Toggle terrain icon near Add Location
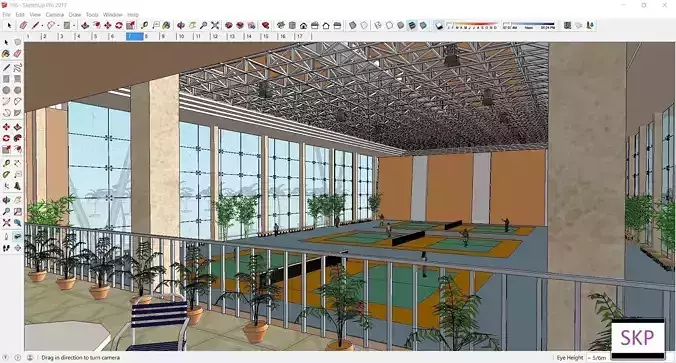This screenshot has height=363, width=676. click(x=579, y=25)
